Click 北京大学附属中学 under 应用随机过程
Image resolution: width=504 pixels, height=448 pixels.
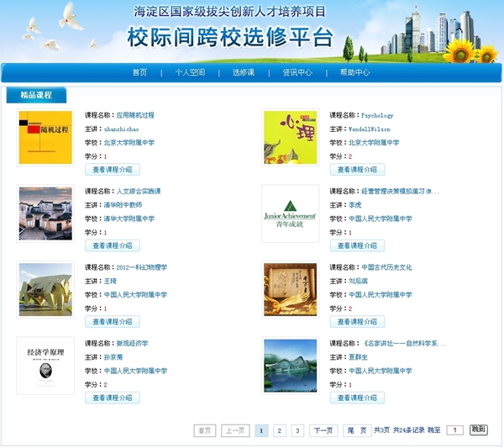point(129,143)
